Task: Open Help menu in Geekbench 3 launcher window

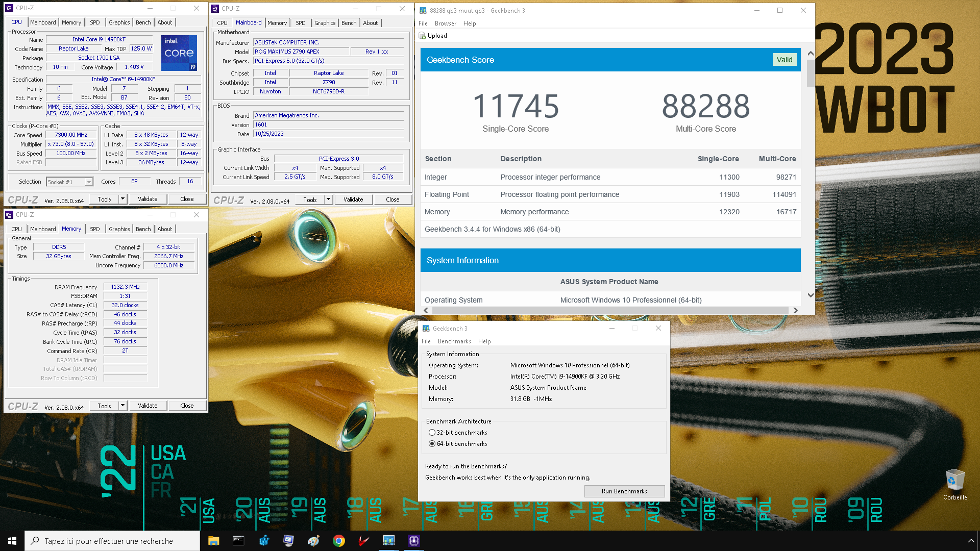Action: [x=484, y=341]
